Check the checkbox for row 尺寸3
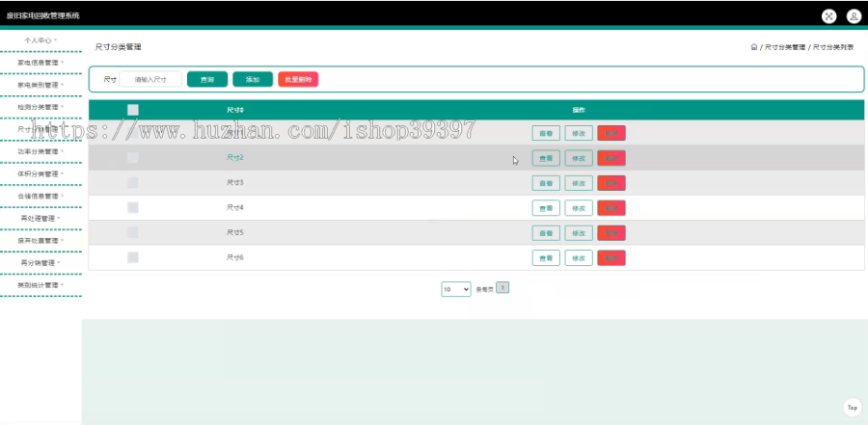Screen dimensions: 868x425 click(133, 182)
